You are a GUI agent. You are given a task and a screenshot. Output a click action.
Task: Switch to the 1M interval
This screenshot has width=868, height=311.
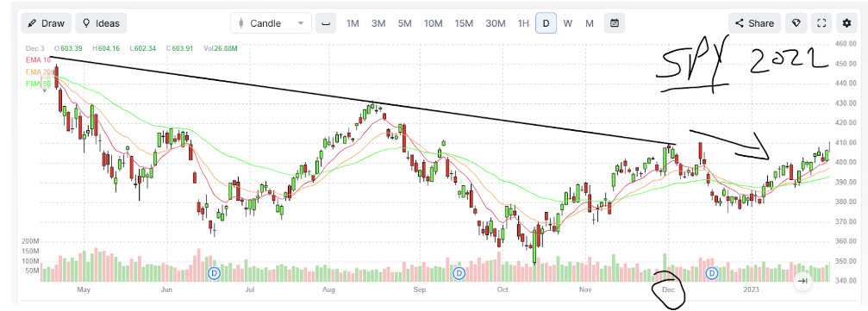pos(353,23)
